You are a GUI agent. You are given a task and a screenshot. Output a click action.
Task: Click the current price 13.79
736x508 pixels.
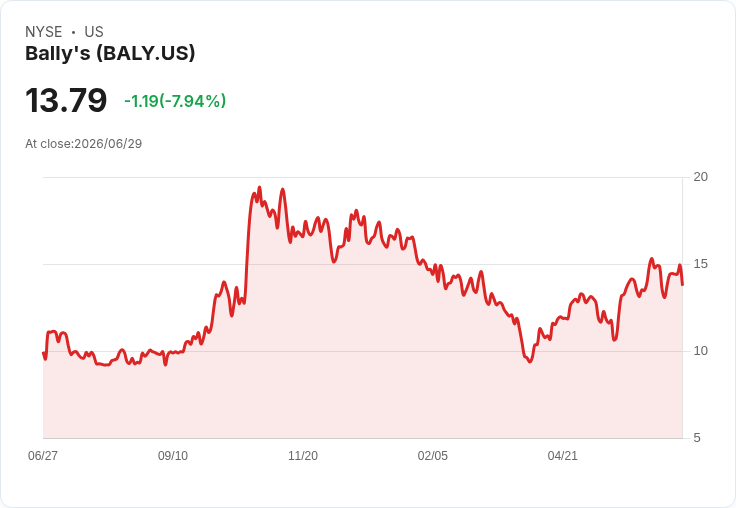click(66, 100)
